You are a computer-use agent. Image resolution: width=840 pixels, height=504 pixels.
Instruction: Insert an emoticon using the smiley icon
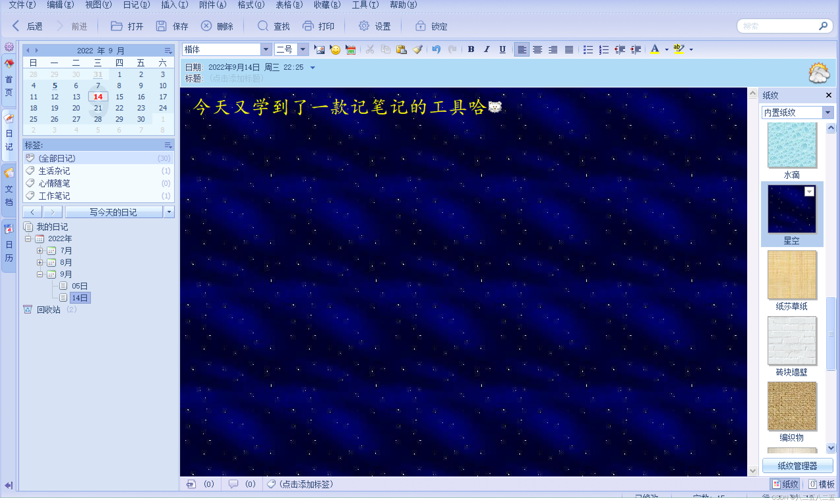tap(335, 50)
